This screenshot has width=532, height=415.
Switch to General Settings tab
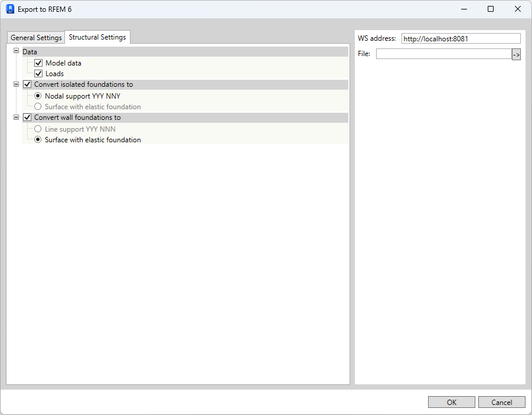pos(36,38)
